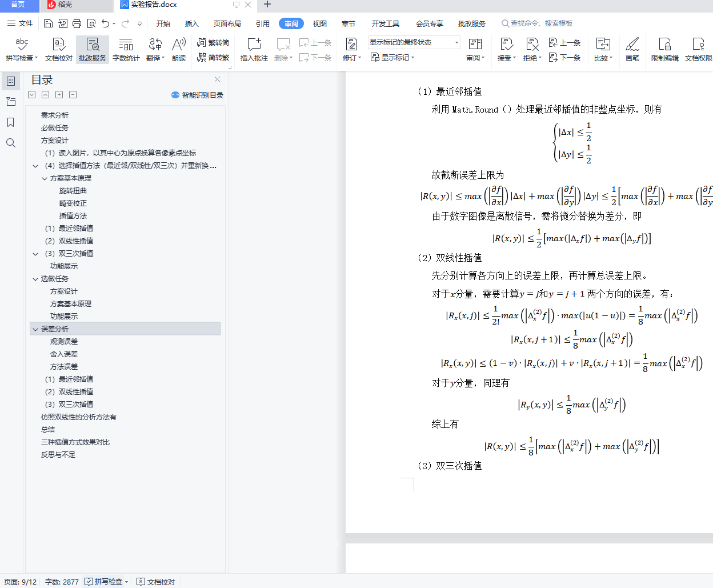Collapse the (4) 选择插值方法 outline node
Screen dimensions: 713x588
(35, 166)
